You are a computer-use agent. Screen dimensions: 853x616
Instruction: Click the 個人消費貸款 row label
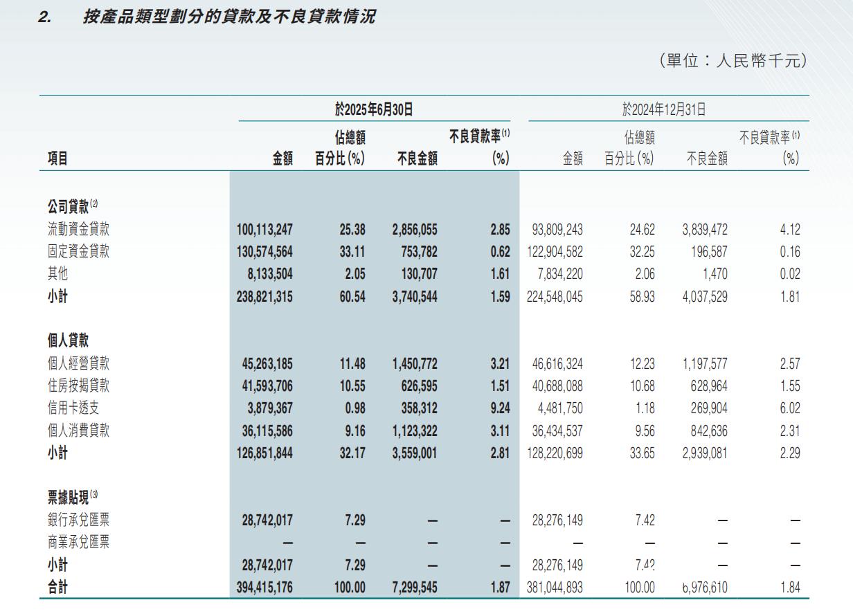[78, 431]
